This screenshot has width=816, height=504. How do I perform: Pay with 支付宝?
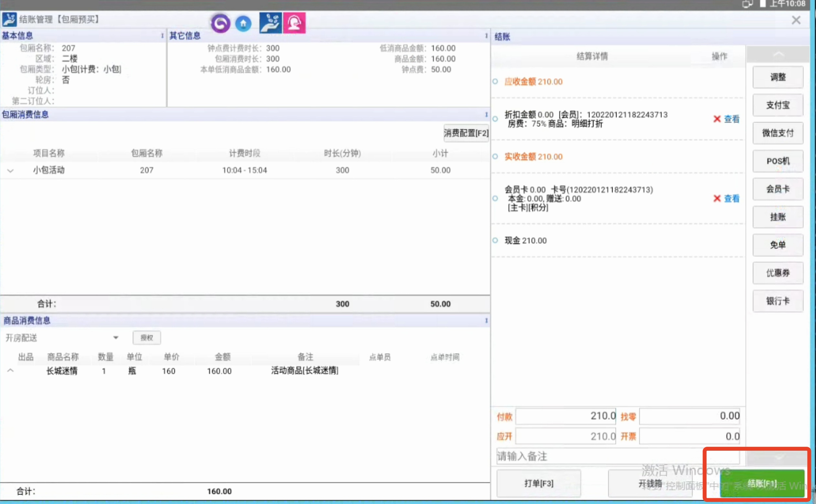tap(778, 105)
